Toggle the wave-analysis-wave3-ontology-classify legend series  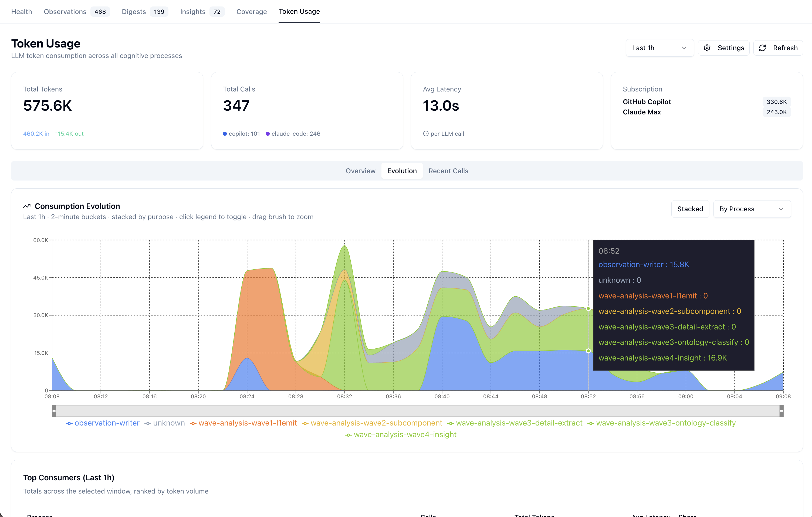(662, 423)
